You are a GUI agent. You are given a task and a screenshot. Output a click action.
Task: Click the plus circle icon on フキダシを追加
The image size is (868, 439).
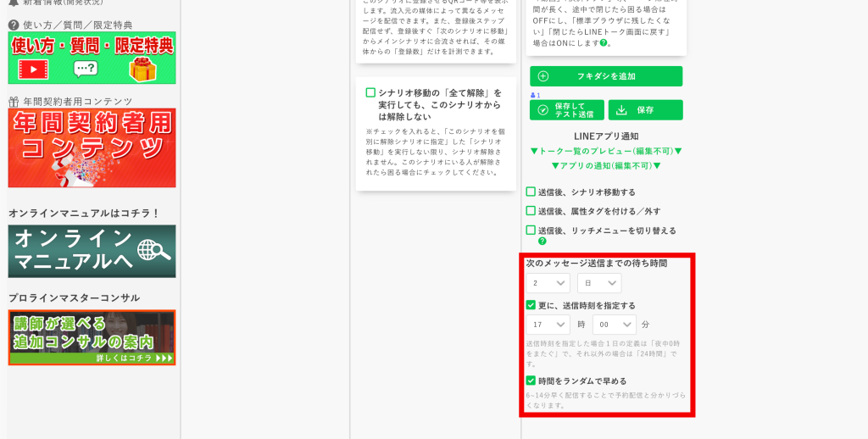point(543,76)
